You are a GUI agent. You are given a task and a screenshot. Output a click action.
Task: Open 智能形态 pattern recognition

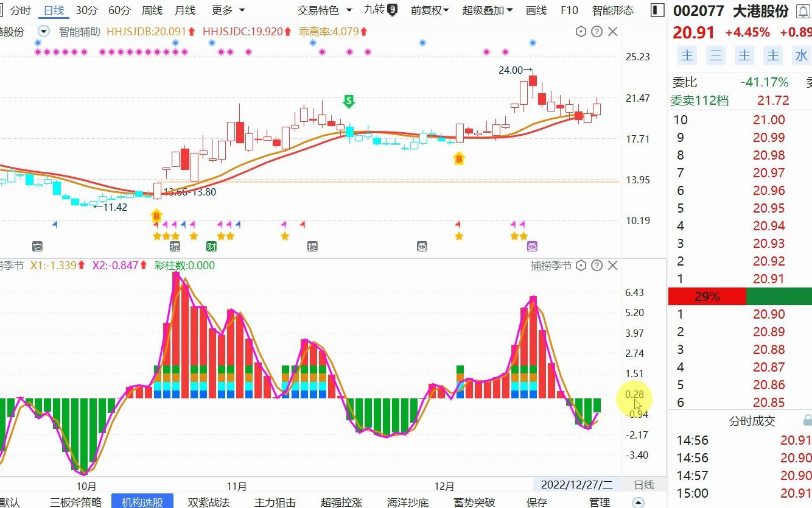tap(613, 10)
